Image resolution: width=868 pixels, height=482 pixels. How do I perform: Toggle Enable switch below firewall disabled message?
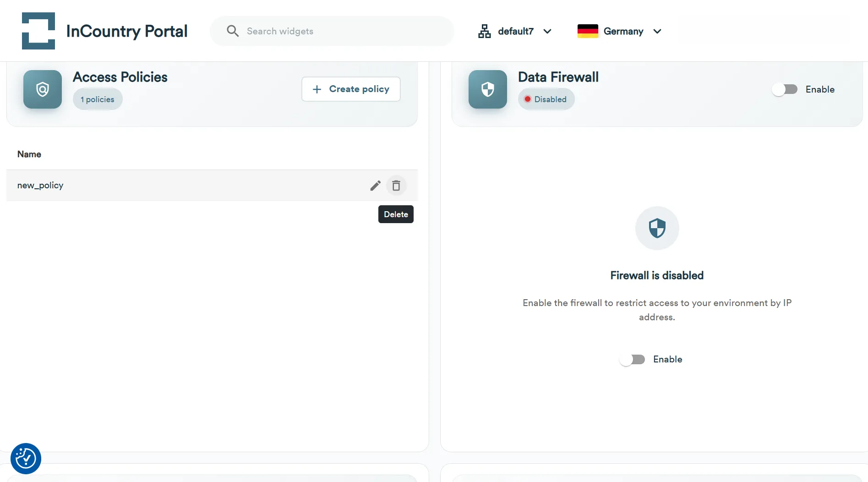pos(632,360)
